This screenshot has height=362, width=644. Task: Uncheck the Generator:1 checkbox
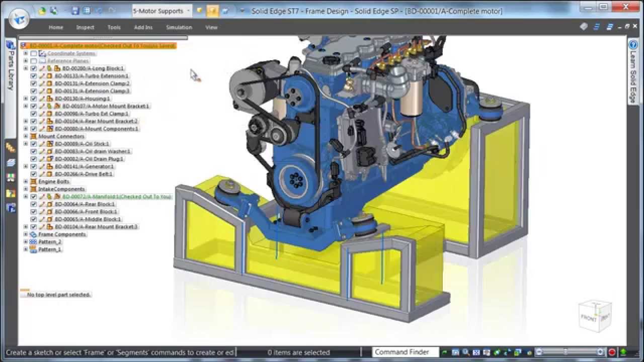(x=34, y=166)
